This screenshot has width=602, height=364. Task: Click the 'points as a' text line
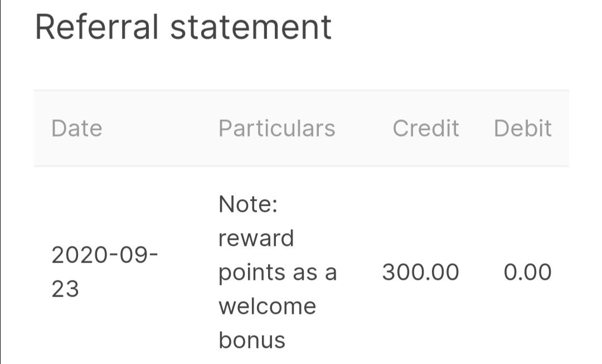point(278,273)
